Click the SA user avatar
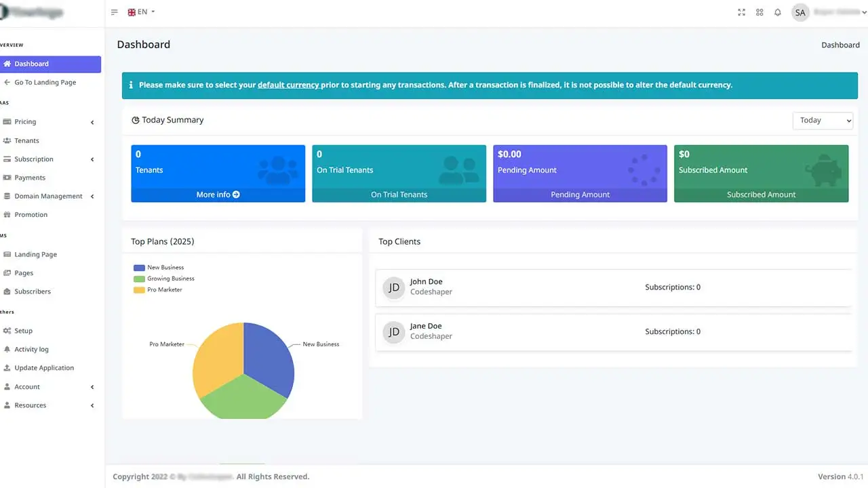Viewport: 868px width, 488px height. pyautogui.click(x=800, y=12)
